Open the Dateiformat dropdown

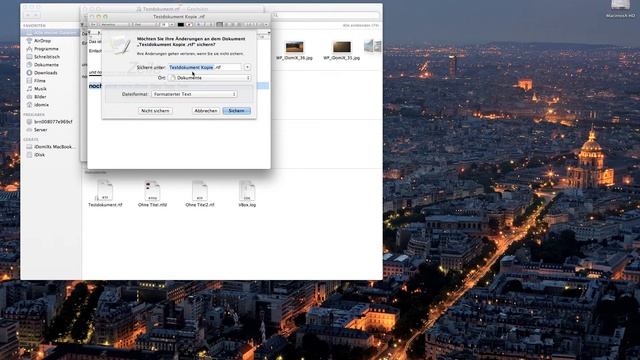point(194,94)
